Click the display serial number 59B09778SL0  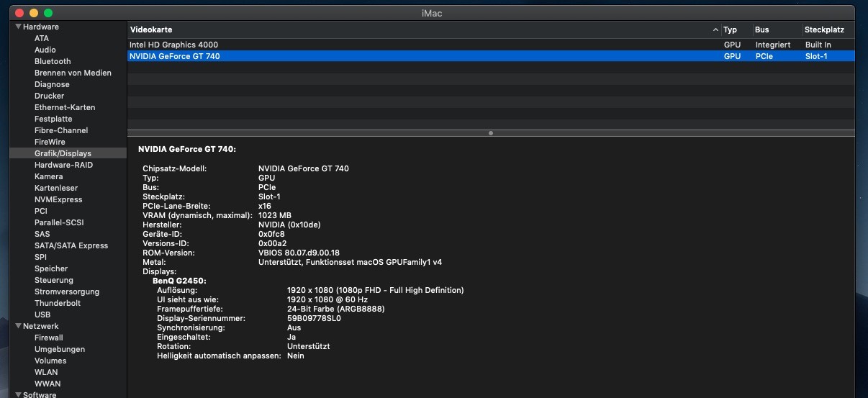pos(314,318)
